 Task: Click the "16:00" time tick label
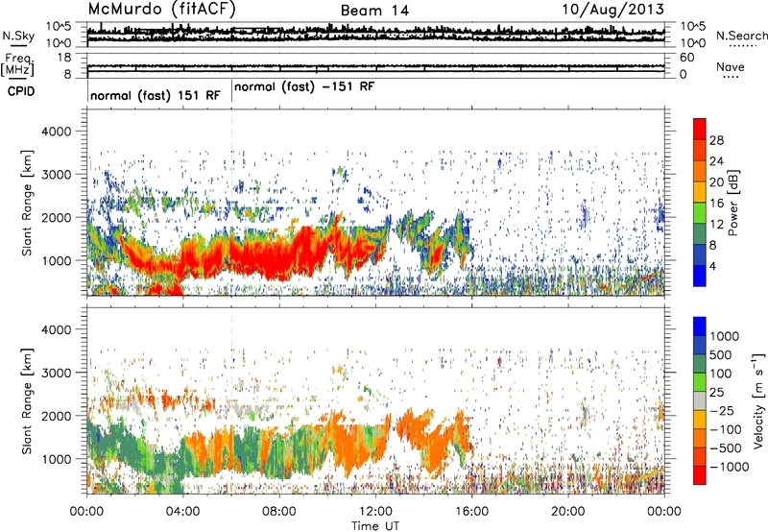click(471, 512)
